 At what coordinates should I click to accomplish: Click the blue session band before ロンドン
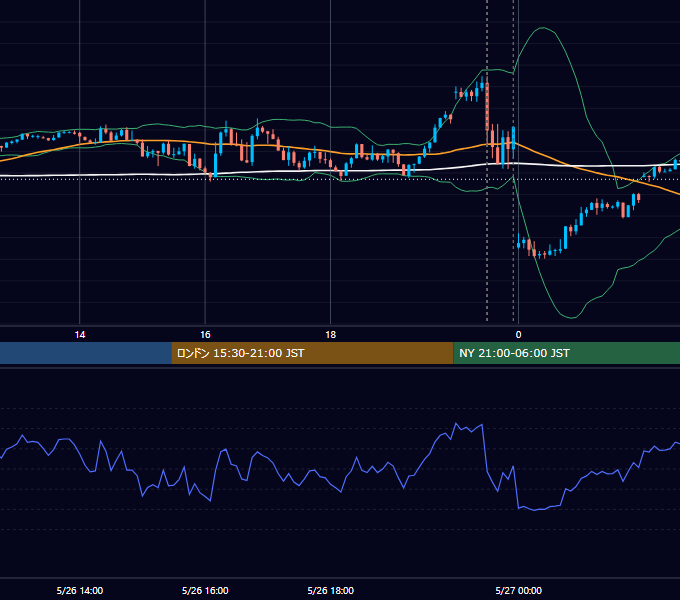86,353
